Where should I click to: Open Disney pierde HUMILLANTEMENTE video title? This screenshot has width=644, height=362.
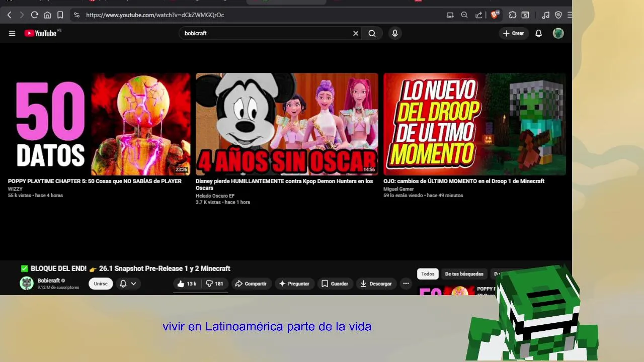[x=284, y=185]
